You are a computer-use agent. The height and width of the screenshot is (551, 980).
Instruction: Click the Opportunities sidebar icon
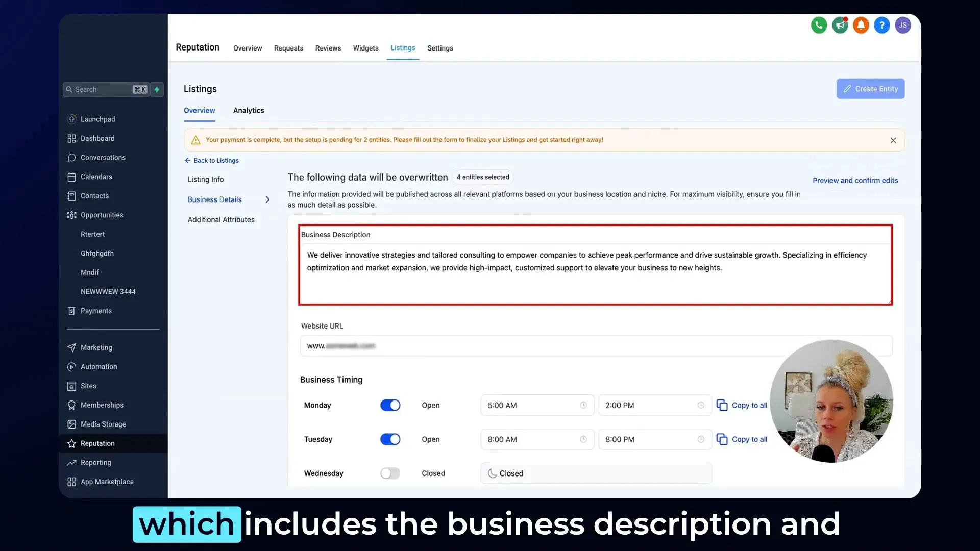[72, 215]
